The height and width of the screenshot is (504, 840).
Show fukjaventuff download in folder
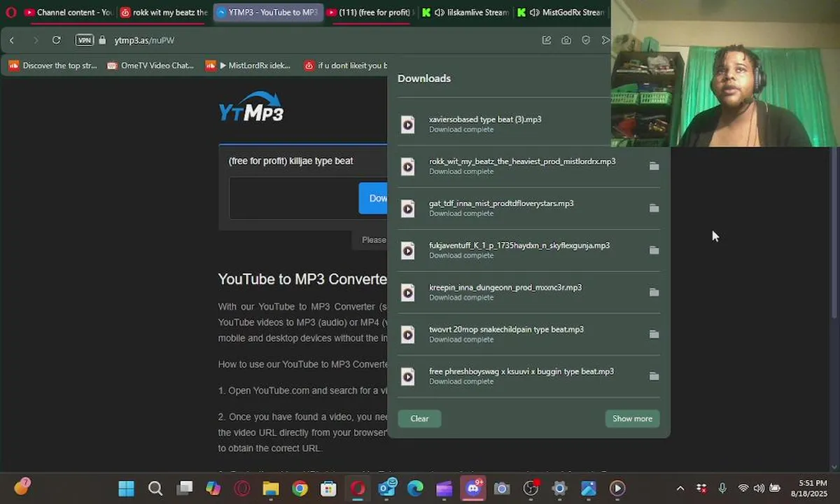pyautogui.click(x=654, y=251)
